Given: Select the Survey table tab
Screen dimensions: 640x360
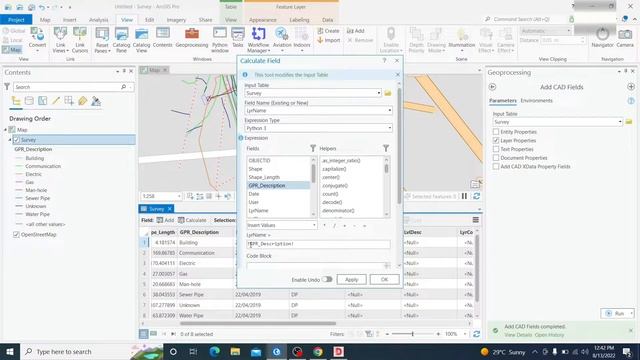Looking at the screenshot, I should coord(156,209).
